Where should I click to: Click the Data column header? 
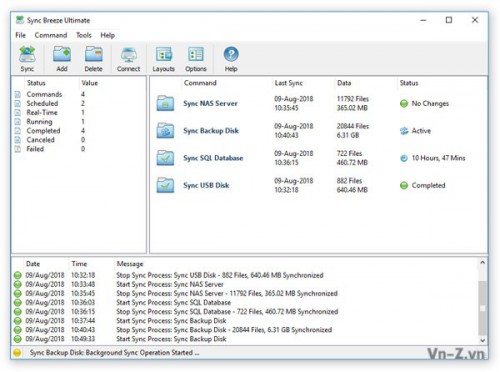click(x=344, y=83)
